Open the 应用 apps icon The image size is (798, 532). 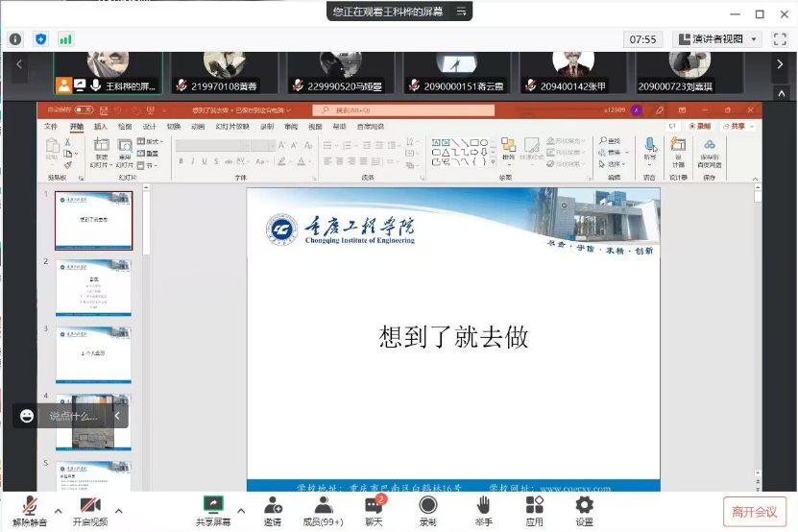[534, 509]
